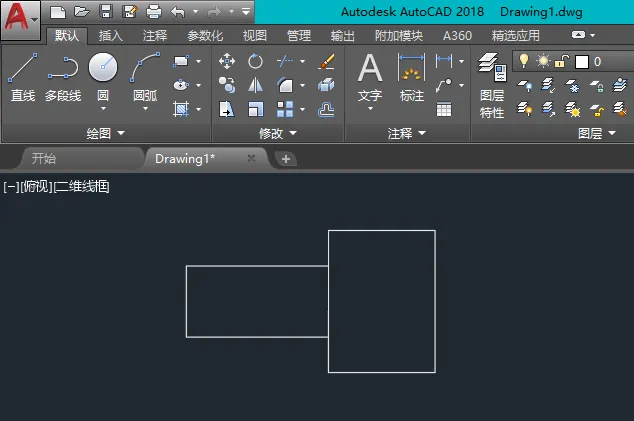Select the Offset tool
This screenshot has width=634, height=421.
(326, 109)
